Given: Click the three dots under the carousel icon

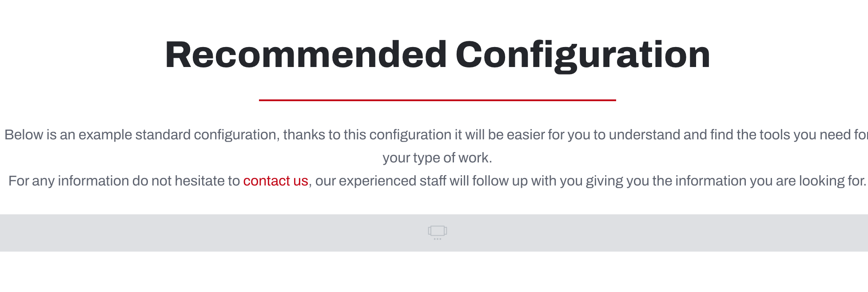Looking at the screenshot, I should pyautogui.click(x=438, y=239).
